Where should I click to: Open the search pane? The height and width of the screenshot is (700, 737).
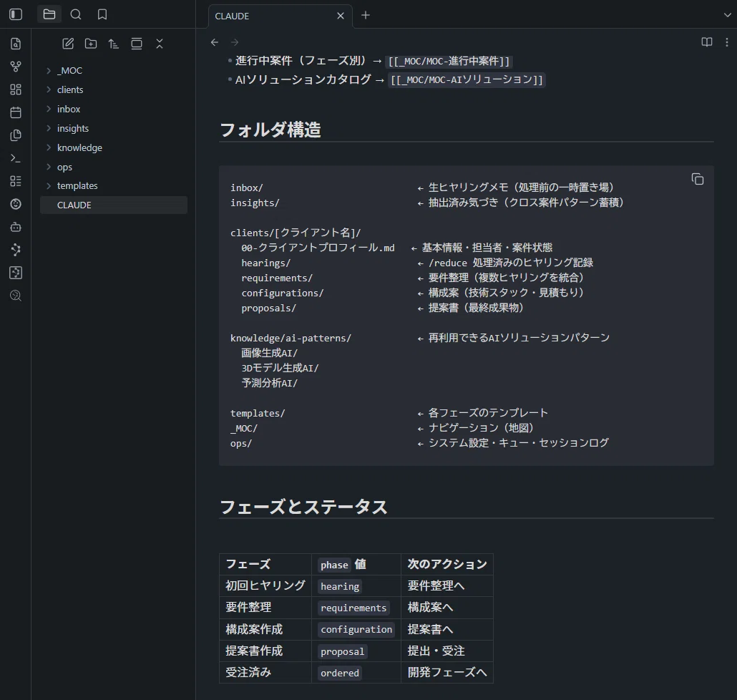(76, 14)
